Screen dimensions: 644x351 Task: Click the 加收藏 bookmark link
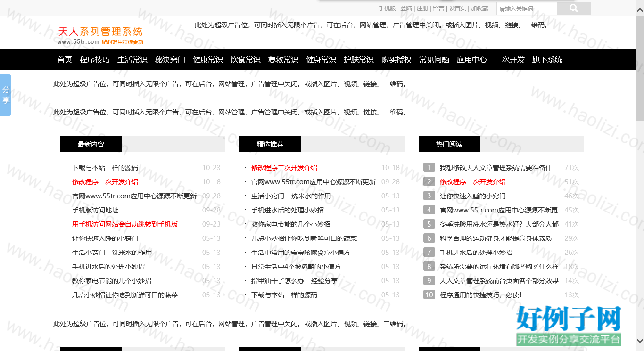tap(479, 8)
